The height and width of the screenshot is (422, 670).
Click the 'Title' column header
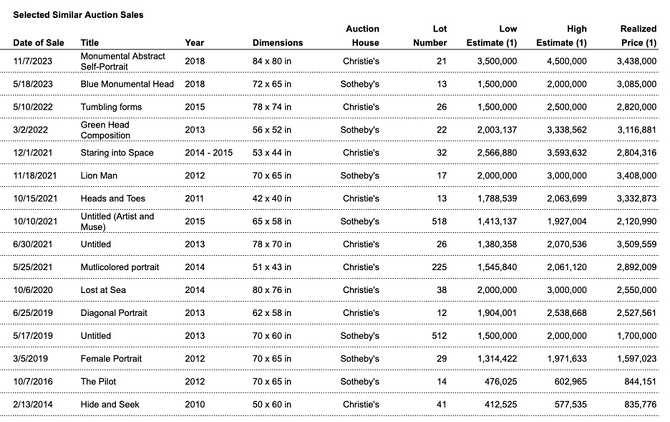[x=90, y=43]
